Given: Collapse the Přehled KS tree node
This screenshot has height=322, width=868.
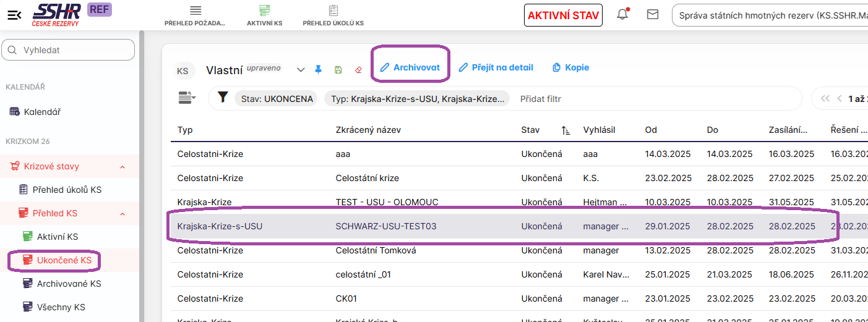Looking at the screenshot, I should pyautogui.click(x=122, y=214).
